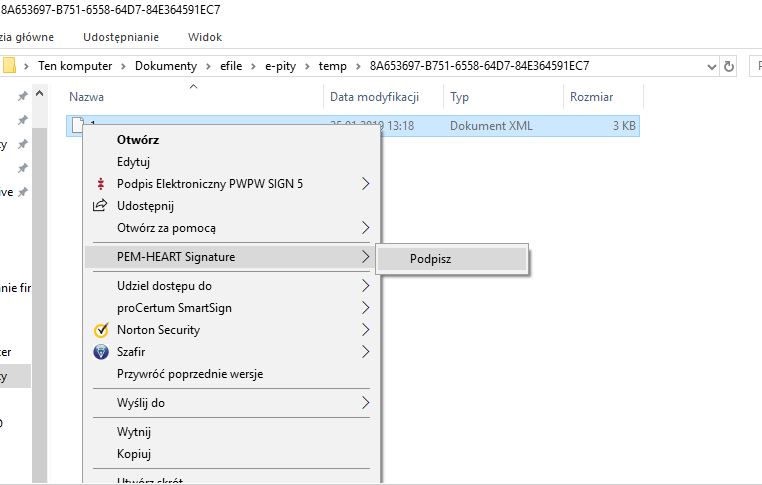This screenshot has height=485, width=762.
Task: Open the Widok ribbon tab
Action: click(205, 38)
